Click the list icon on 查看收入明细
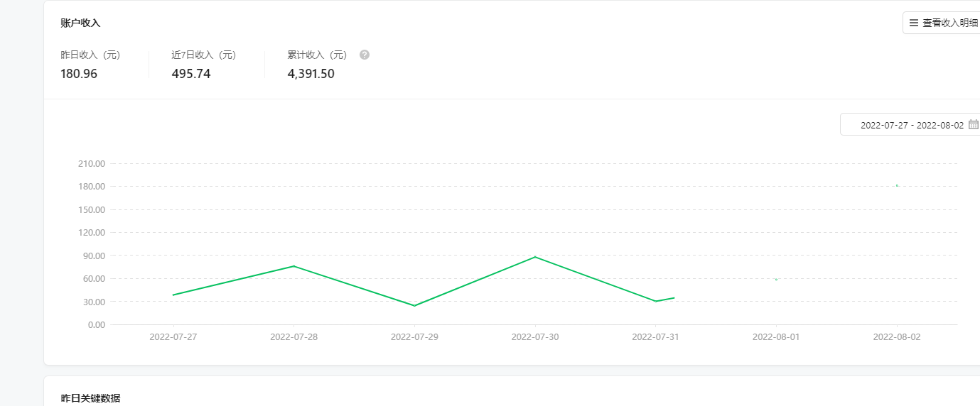This screenshot has height=406, width=980. coord(914,23)
